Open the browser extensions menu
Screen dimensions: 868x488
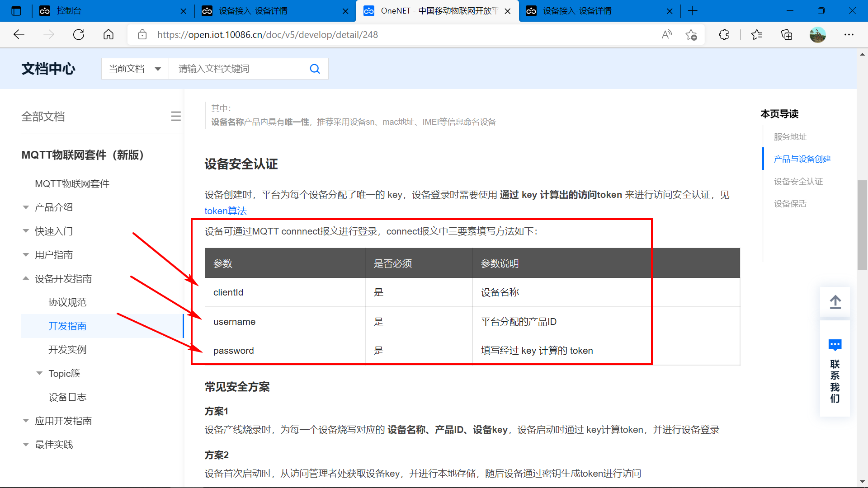[x=724, y=35]
